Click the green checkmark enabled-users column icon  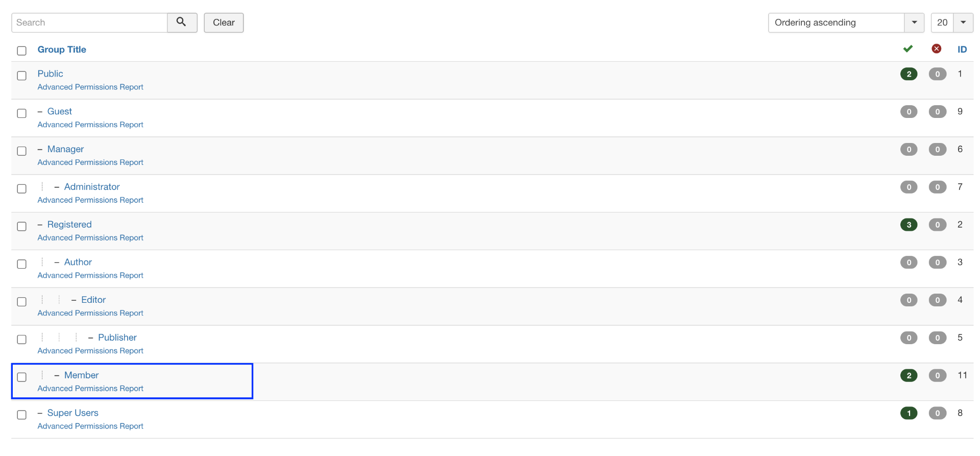[908, 49]
